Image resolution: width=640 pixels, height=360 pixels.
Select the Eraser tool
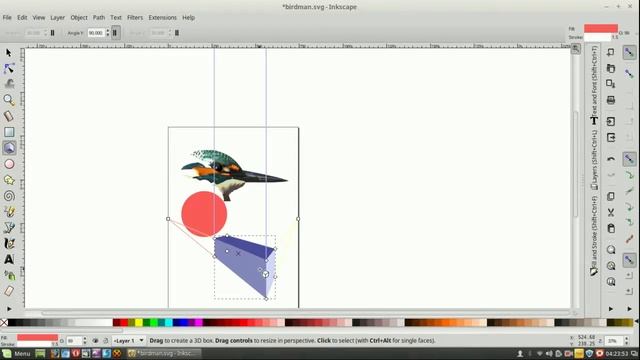pos(9,291)
